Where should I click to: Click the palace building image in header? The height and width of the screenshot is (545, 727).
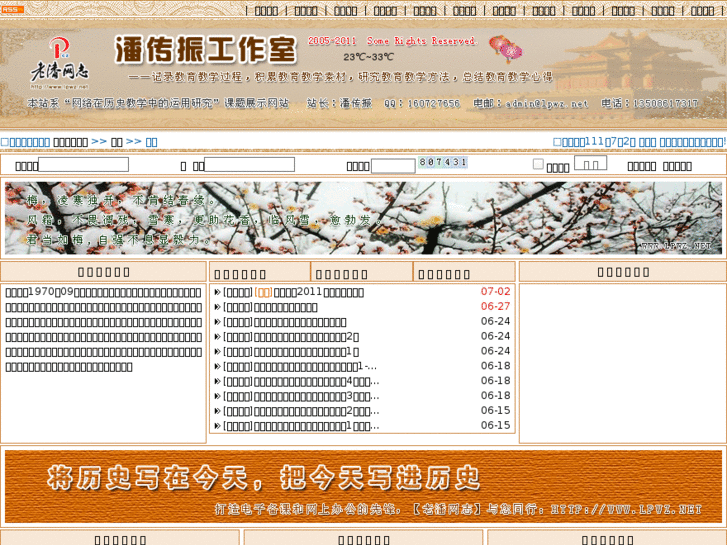tap(627, 63)
